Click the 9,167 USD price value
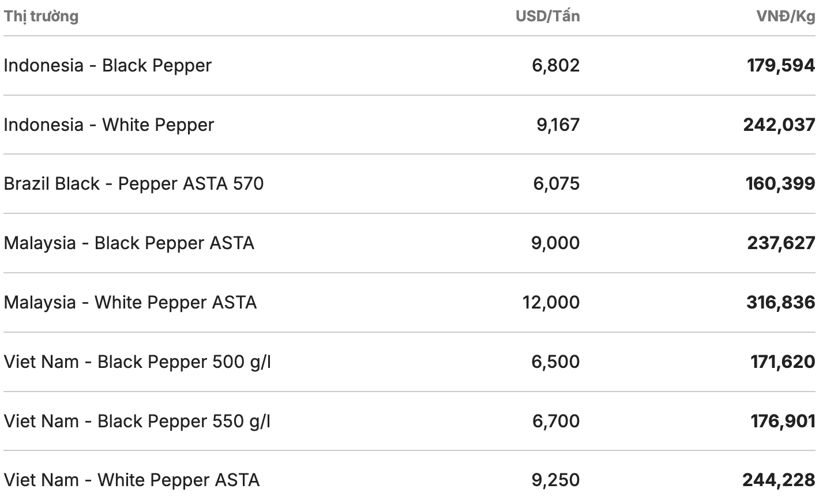Screen dimensions: 819x504 tap(558, 125)
